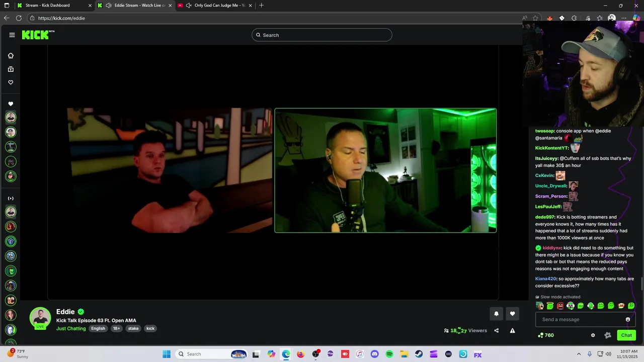The height and width of the screenshot is (362, 644).
Task: Show hidden system tray icons
Action: [579, 354]
